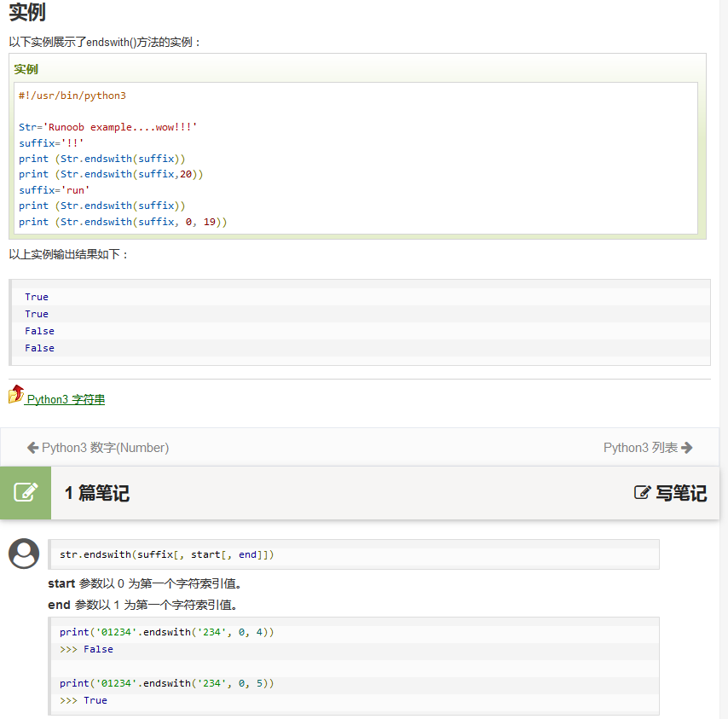Click print('01234'.endswith('234', 0, 5)) line
Image resolution: width=728 pixels, height=719 pixels.
[x=167, y=683]
